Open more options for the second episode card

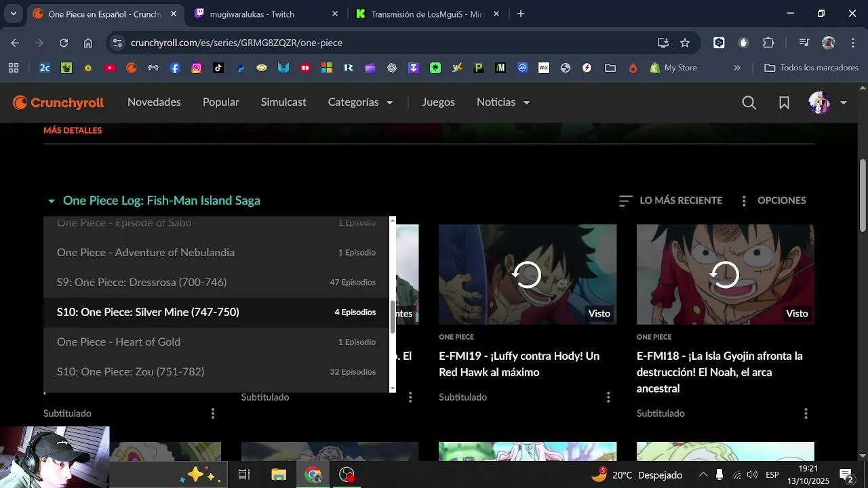tap(410, 397)
